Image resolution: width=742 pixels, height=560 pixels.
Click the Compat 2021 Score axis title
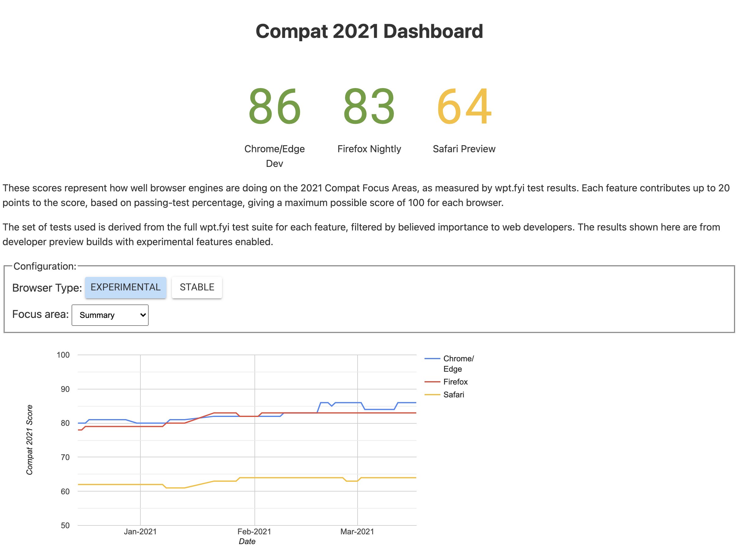point(30,440)
